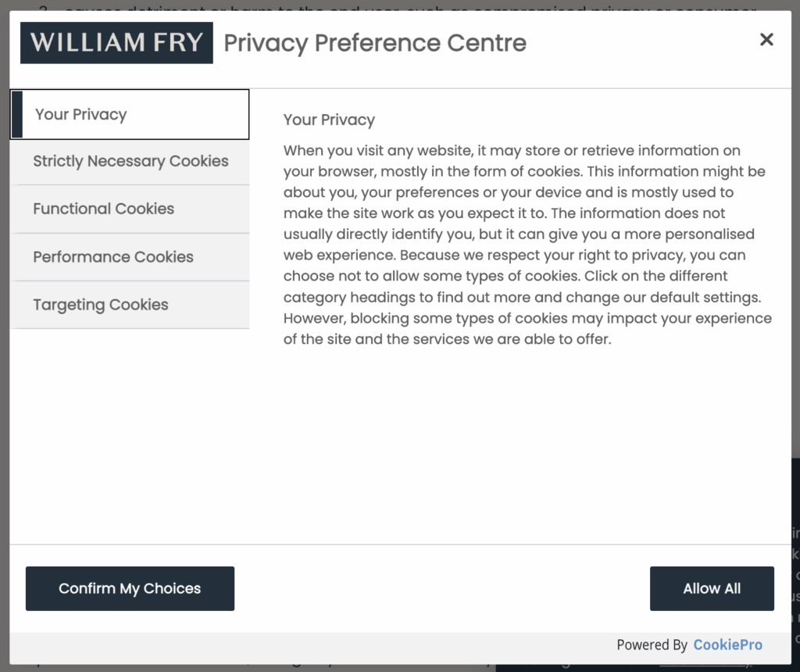Click the Privacy Preference Centre title
The height and width of the screenshot is (672, 800).
[x=374, y=44]
